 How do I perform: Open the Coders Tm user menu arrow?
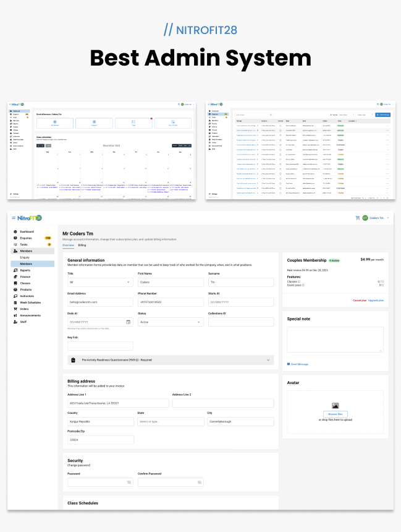(x=388, y=218)
